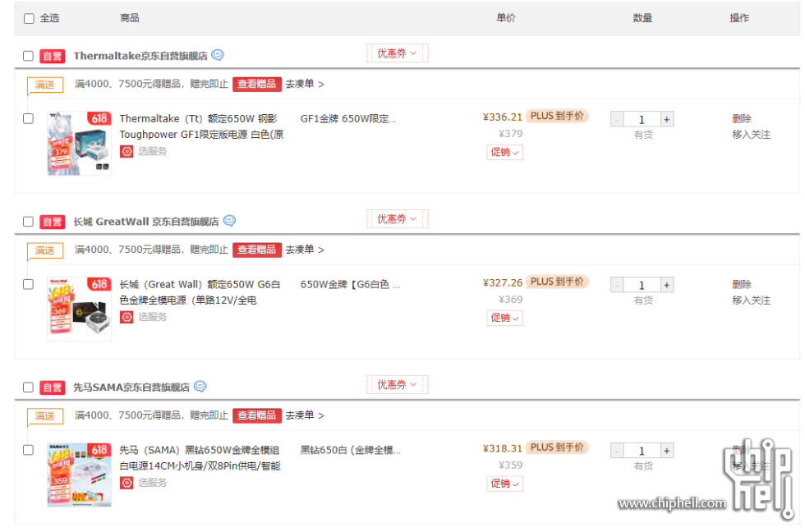
Task: Check the SAMA 黑钻650W item checkbox
Action: [x=28, y=450]
